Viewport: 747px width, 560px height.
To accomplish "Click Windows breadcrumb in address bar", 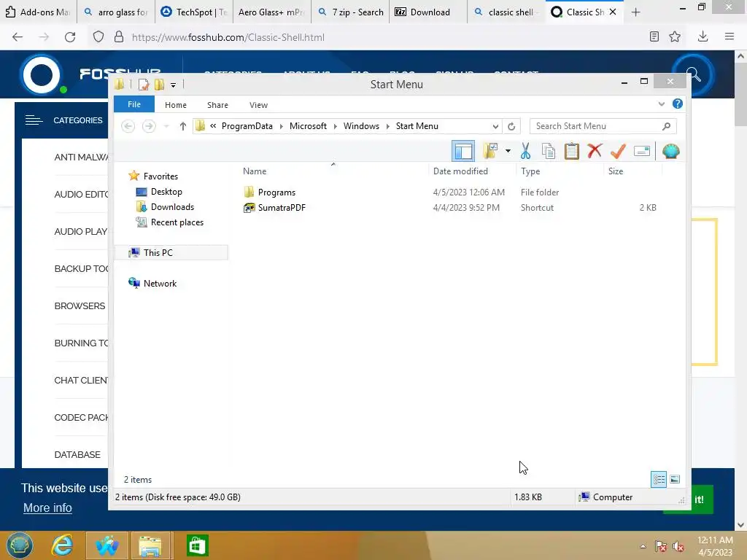I will [x=362, y=126].
